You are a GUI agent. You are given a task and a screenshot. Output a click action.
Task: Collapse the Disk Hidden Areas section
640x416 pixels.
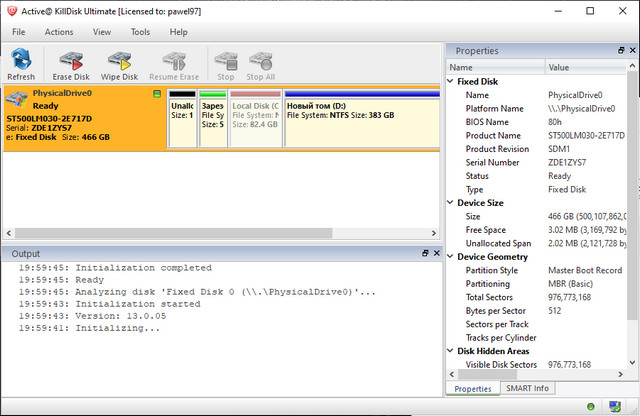[x=450, y=351]
